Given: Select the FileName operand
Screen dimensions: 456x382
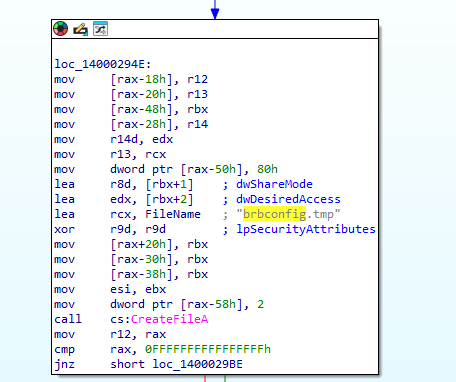Looking at the screenshot, I should [173, 214].
